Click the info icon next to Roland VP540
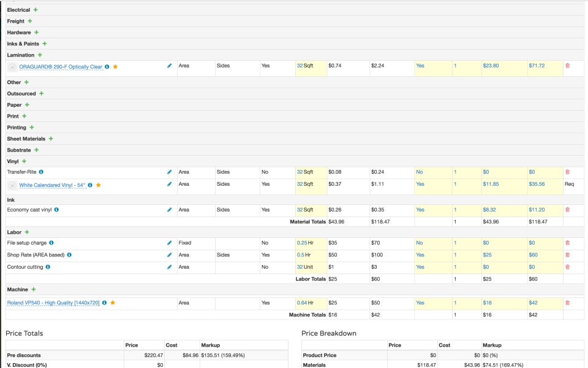This screenshot has height=368, width=588. 104,302
